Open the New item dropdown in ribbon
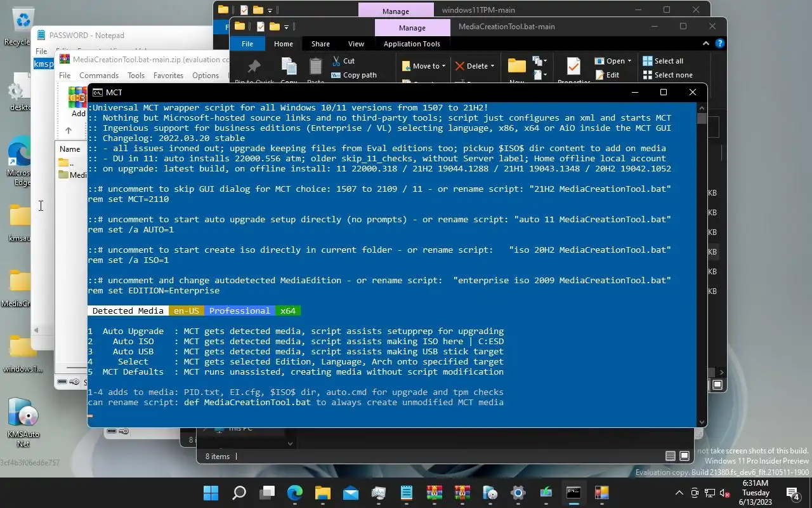812x508 pixels. [540, 61]
